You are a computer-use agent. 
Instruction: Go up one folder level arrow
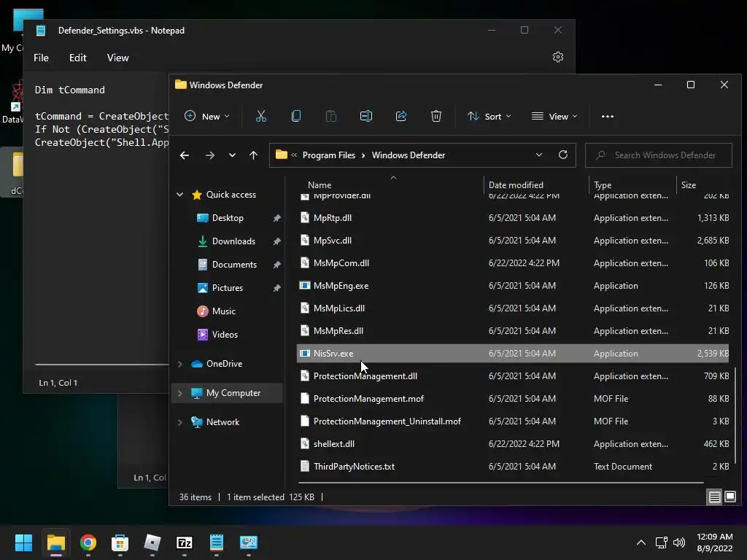pos(253,155)
